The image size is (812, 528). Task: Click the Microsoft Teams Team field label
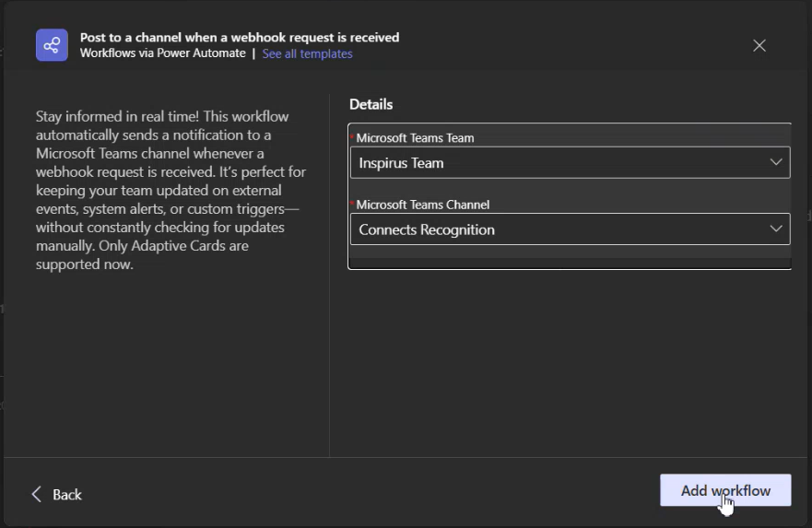pos(415,138)
